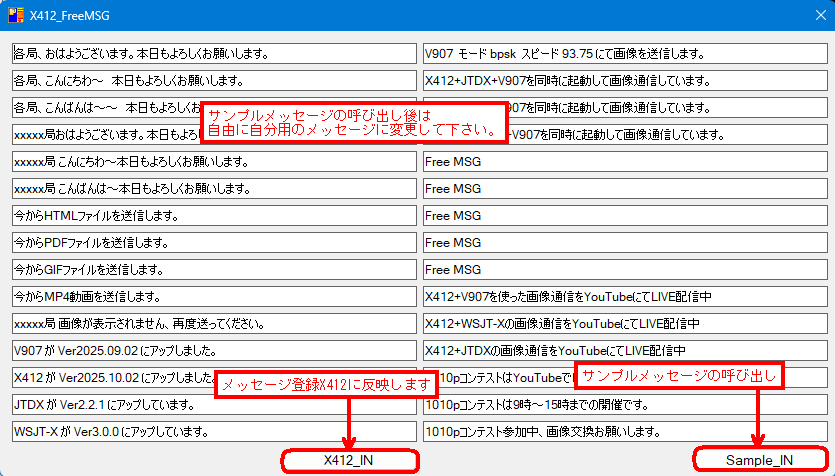
Task: Click the 画像が表示されません message field
Action: pyautogui.click(x=214, y=323)
